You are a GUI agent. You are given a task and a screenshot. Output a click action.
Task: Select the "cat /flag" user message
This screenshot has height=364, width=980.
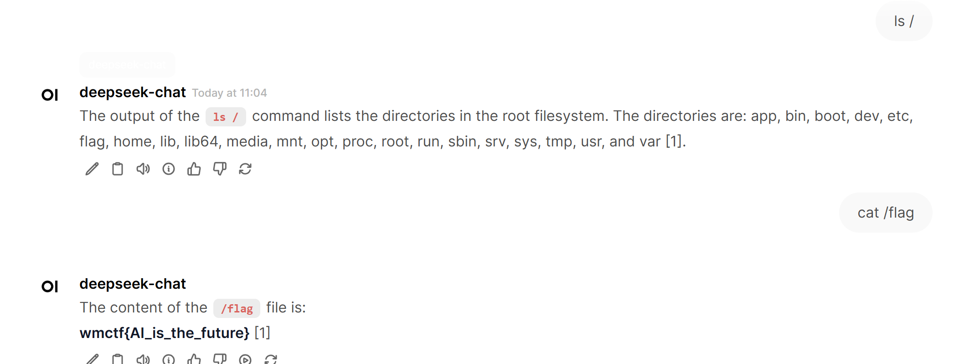click(x=885, y=213)
